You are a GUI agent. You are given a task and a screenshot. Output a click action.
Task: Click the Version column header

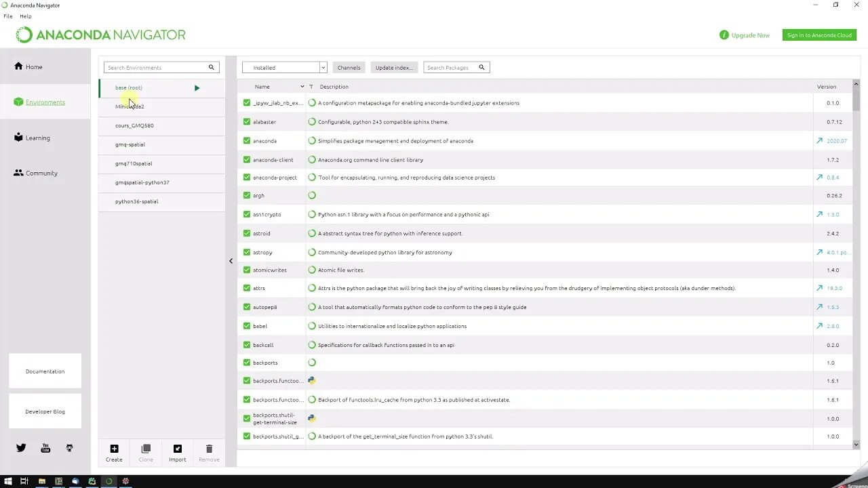(x=827, y=87)
